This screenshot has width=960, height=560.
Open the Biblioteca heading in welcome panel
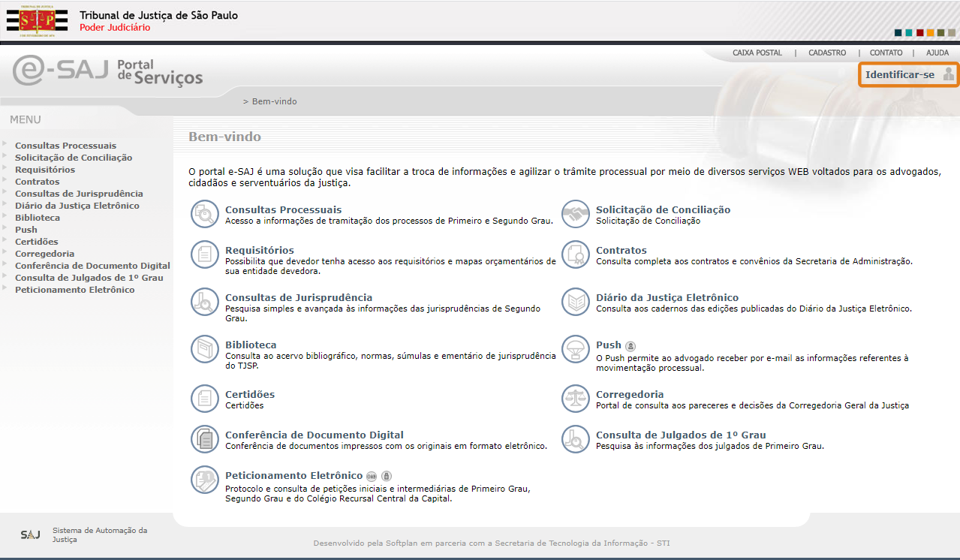[251, 345]
